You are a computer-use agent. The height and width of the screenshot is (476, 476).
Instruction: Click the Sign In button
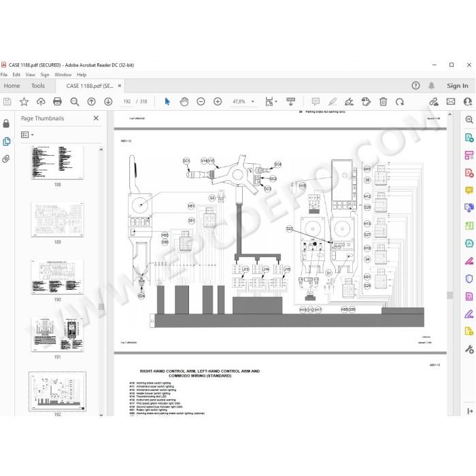457,86
